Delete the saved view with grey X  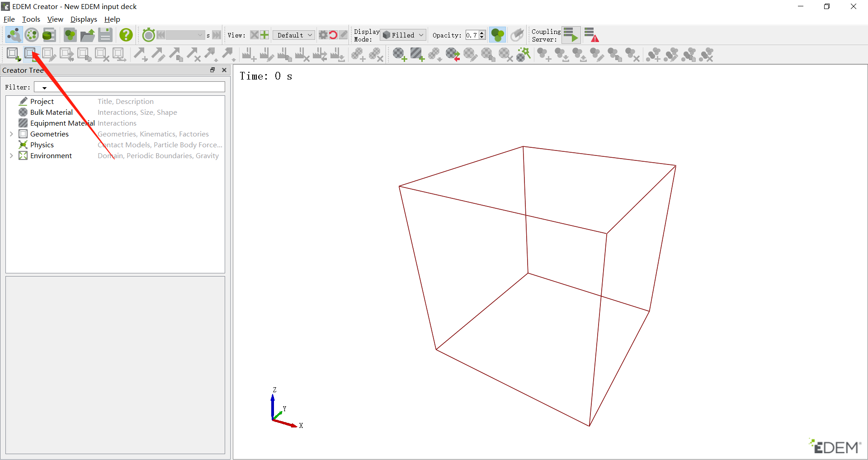pos(255,35)
